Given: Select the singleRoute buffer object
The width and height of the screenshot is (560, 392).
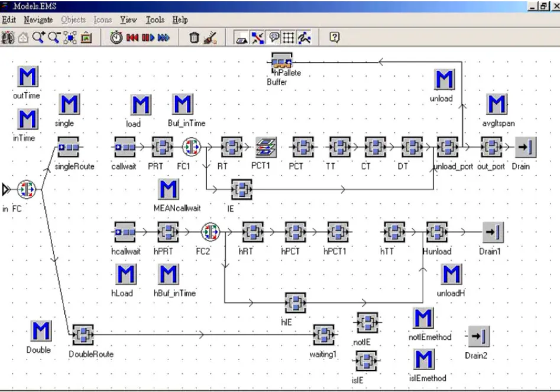Looking at the screenshot, I should pos(68,147).
